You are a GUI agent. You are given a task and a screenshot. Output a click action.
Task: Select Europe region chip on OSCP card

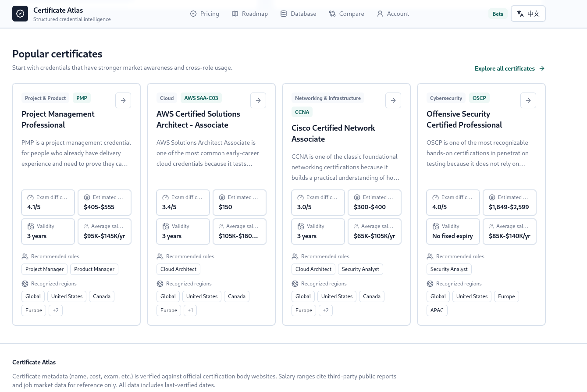tap(506, 296)
